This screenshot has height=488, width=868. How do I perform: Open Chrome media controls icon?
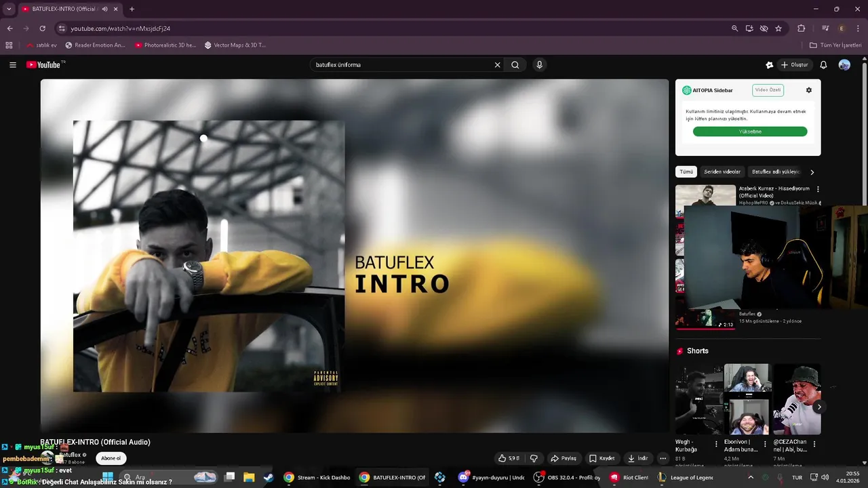pyautogui.click(x=825, y=28)
